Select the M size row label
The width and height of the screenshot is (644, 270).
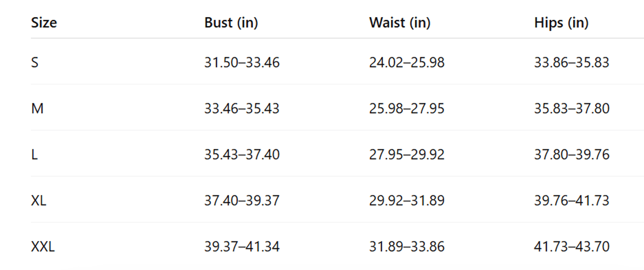coord(37,109)
